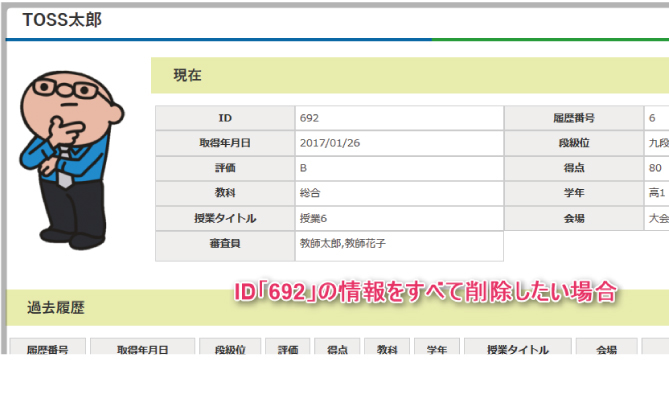The image size is (669, 394).
Task: Click the 段級位 column header in history table
Action: 230,347
